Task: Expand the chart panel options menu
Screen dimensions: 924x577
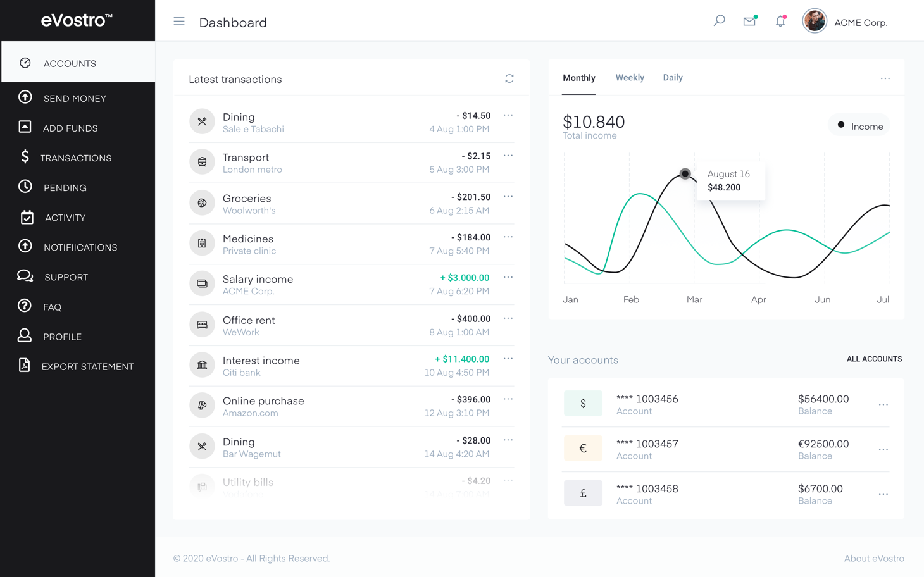Action: [885, 78]
